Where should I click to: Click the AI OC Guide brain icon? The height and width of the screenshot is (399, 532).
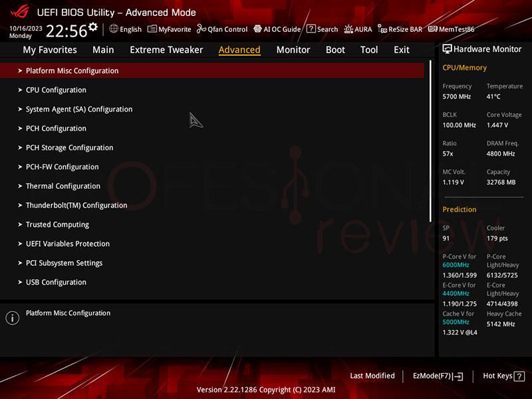257,29
